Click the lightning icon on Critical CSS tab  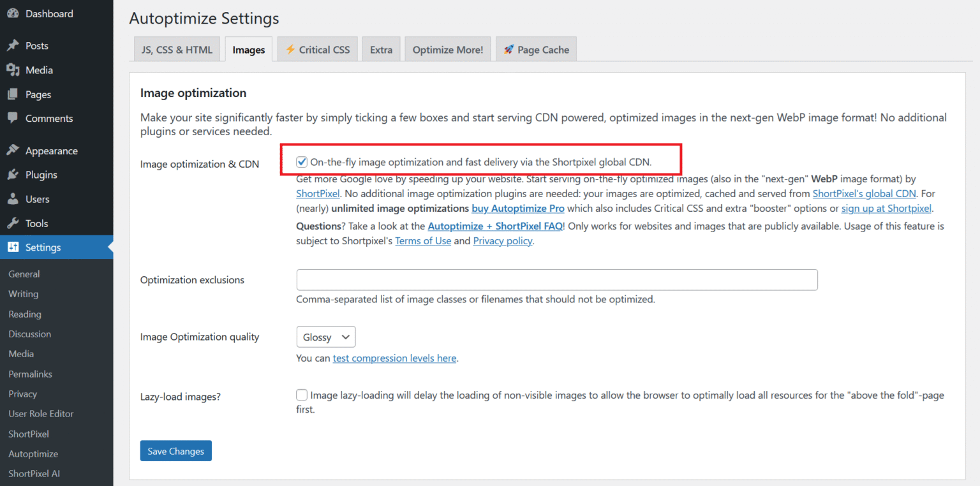291,48
